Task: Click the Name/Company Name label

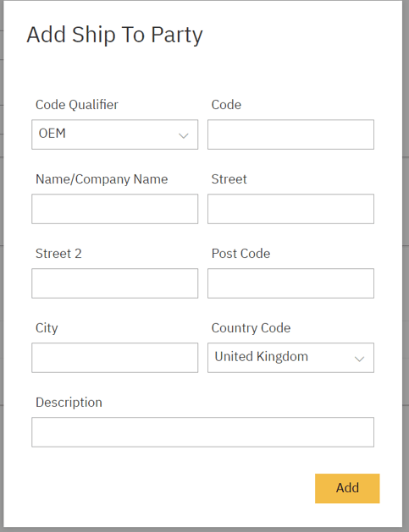Action: coord(102,179)
